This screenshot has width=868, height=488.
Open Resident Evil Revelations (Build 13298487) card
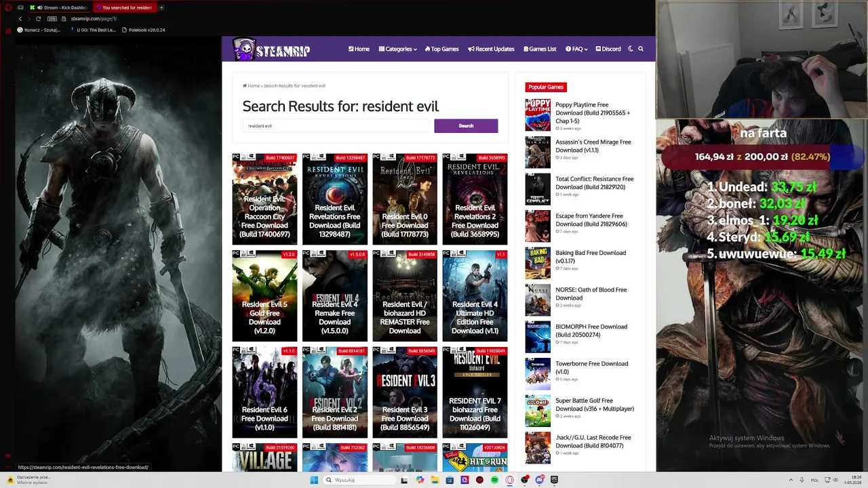coord(334,199)
